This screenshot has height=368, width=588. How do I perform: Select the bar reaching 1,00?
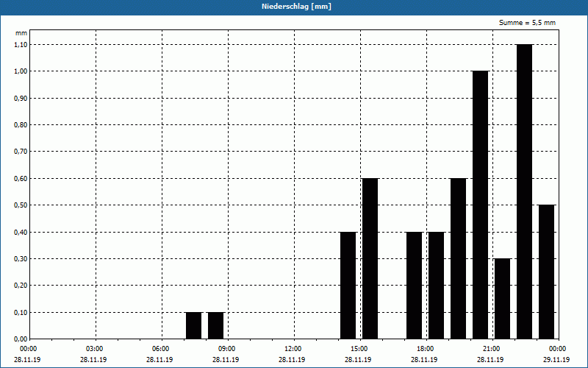click(481, 205)
